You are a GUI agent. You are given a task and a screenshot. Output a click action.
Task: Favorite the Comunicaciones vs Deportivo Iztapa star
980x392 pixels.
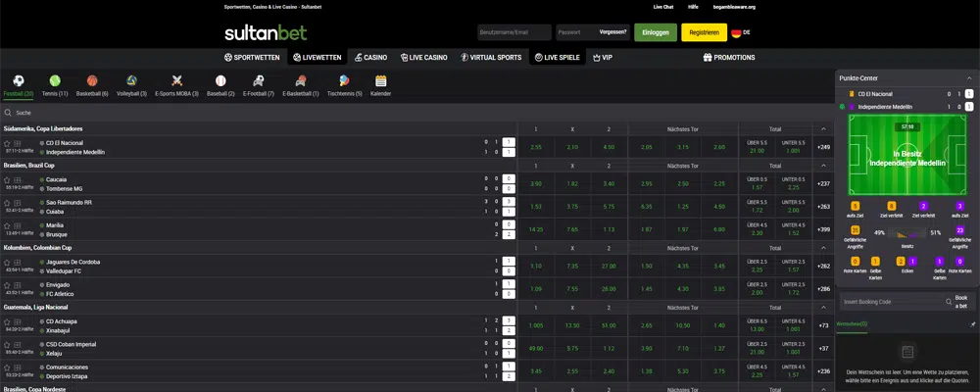pos(8,367)
